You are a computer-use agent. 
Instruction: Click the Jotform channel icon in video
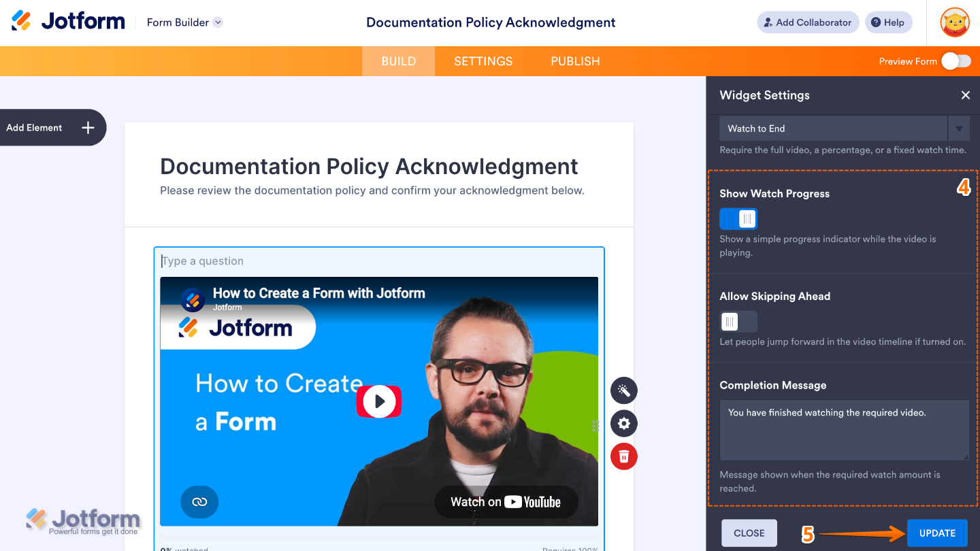193,299
